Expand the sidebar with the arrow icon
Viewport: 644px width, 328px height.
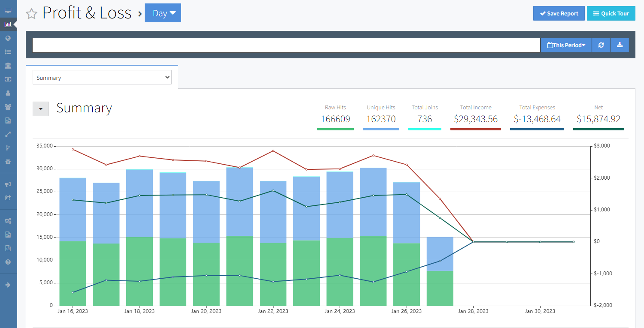[x=8, y=285]
